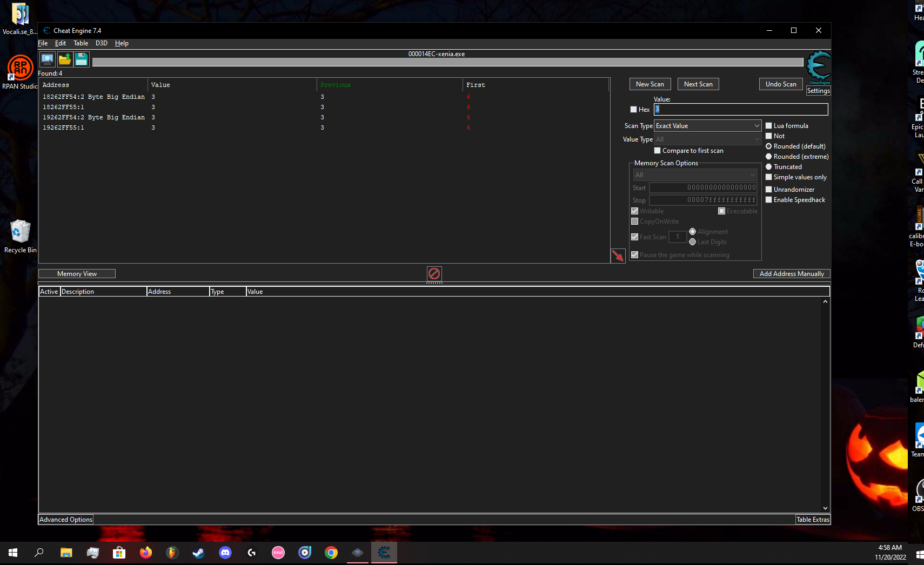Screen dimensions: 924x565
Task: Open Memory View
Action: click(77, 273)
